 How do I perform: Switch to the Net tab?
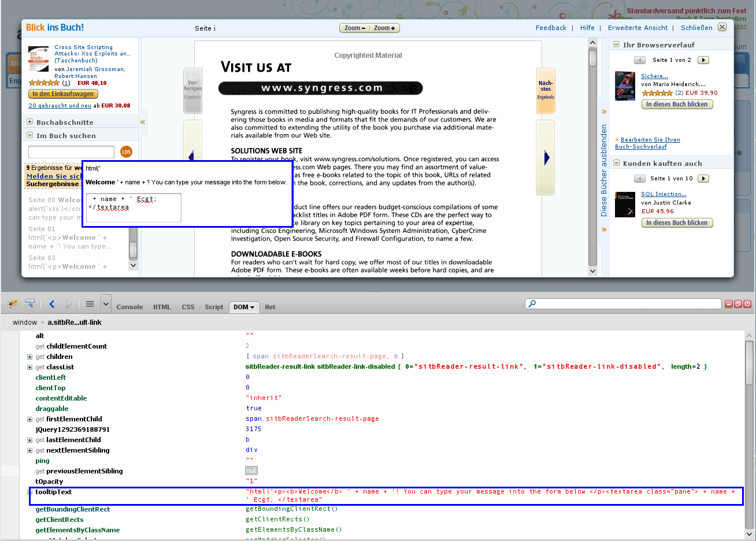(x=270, y=307)
